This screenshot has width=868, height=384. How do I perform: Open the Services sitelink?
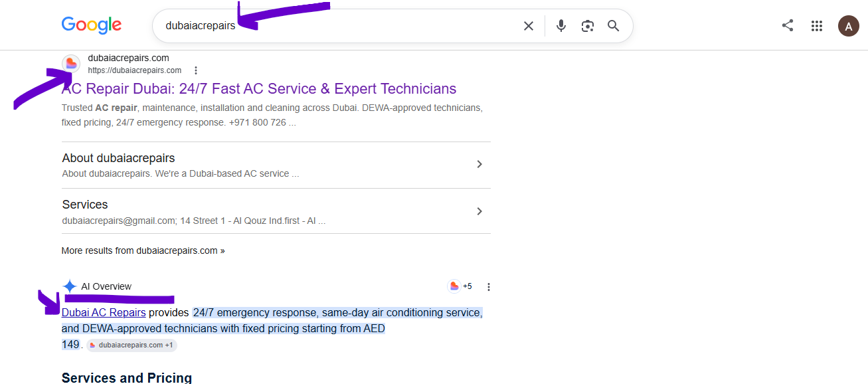85,205
